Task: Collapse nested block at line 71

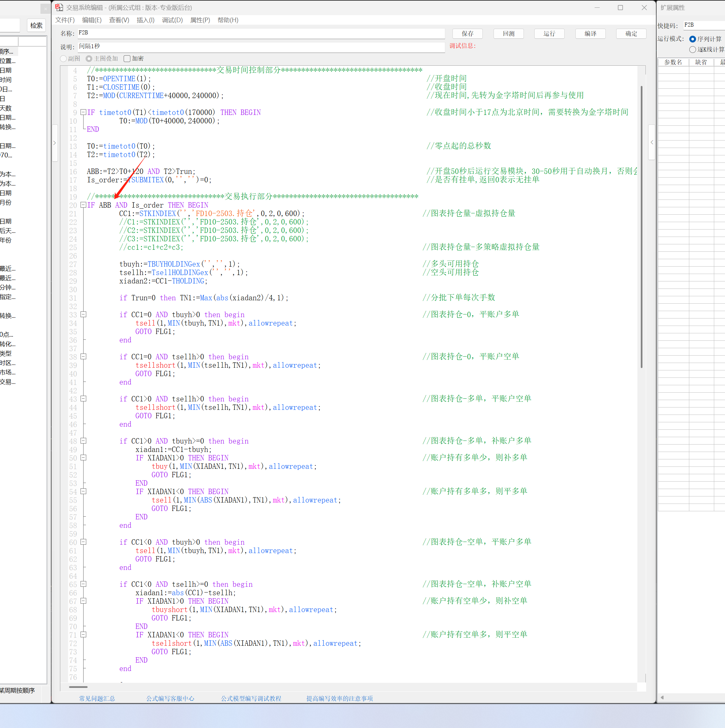Action: (x=83, y=635)
